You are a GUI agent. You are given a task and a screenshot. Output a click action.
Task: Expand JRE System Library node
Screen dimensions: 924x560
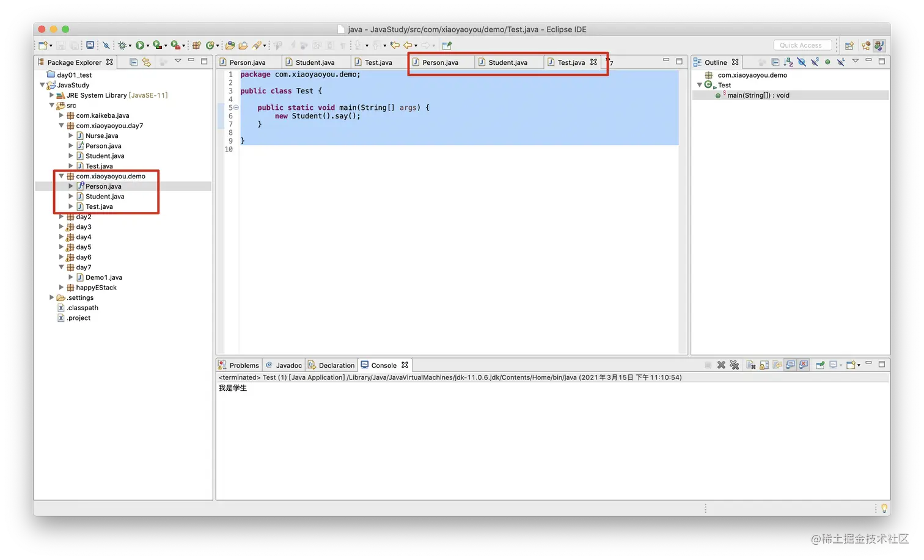(x=52, y=95)
